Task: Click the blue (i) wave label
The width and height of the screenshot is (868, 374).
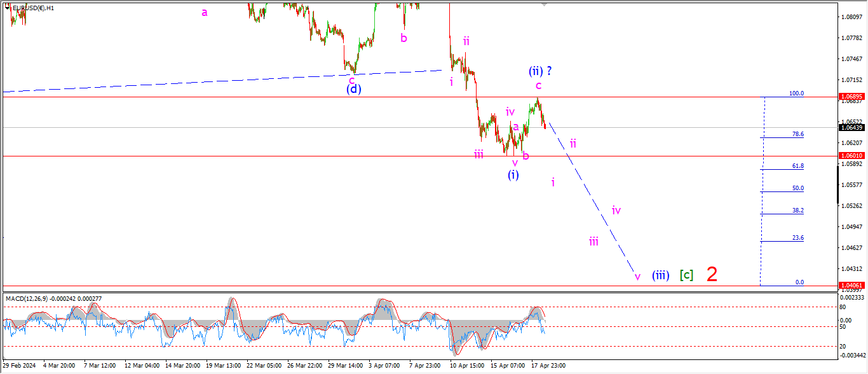Action: point(513,175)
